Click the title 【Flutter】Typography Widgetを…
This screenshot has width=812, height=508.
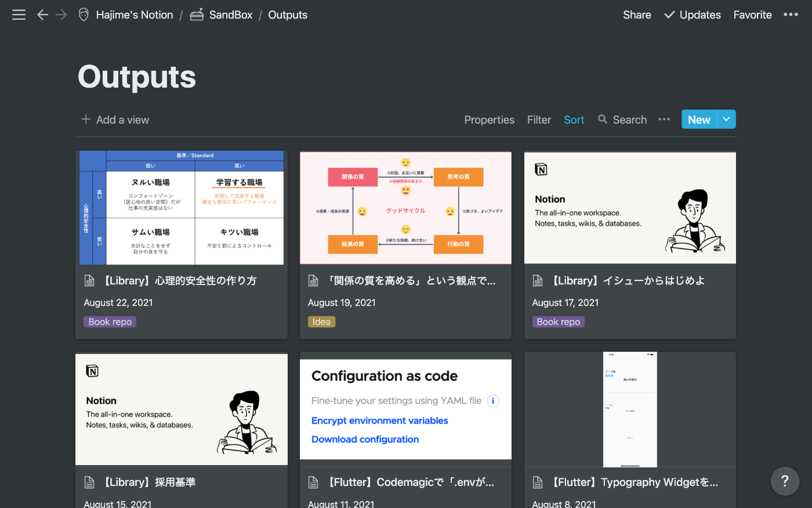[x=633, y=482]
